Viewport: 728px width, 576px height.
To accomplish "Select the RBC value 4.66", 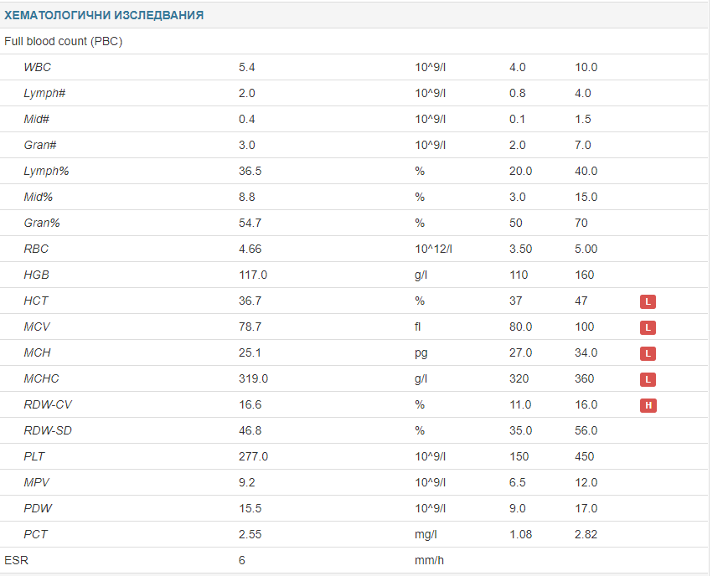I will pyautogui.click(x=250, y=249).
